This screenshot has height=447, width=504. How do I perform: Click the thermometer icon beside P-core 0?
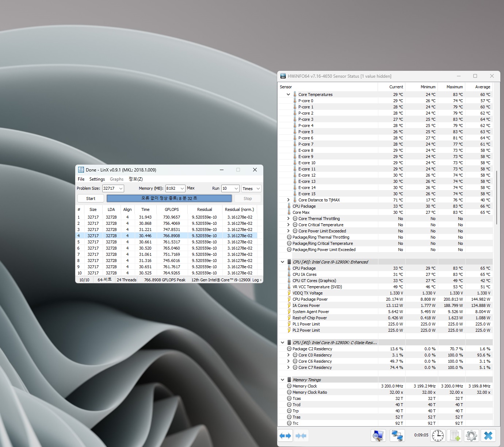295,101
